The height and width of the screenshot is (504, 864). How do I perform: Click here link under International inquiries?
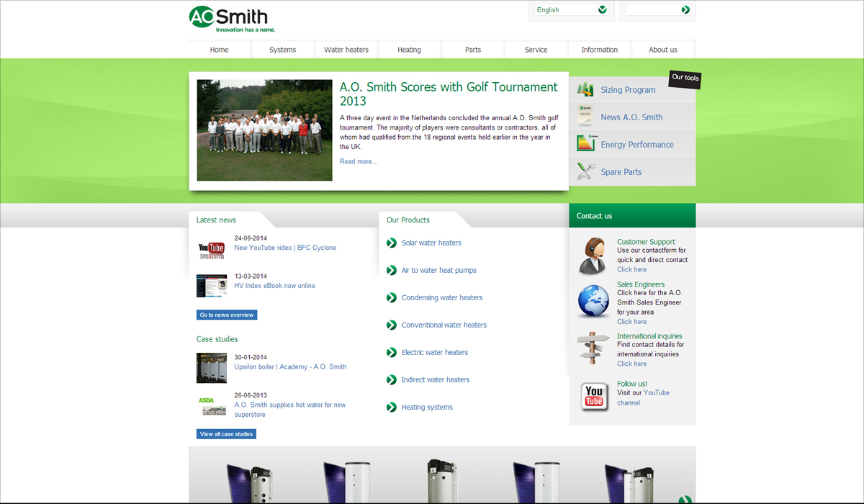click(x=632, y=364)
